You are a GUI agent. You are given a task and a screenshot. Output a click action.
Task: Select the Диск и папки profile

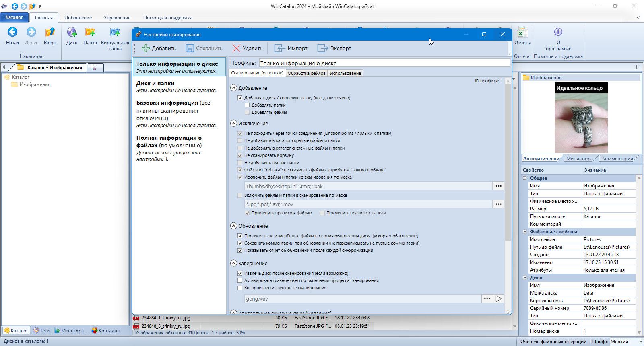click(179, 86)
